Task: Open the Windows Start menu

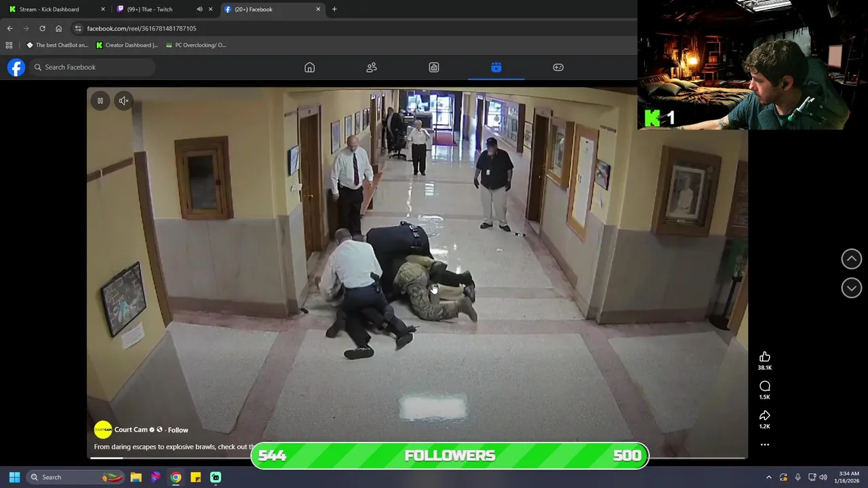Action: pos(14,477)
